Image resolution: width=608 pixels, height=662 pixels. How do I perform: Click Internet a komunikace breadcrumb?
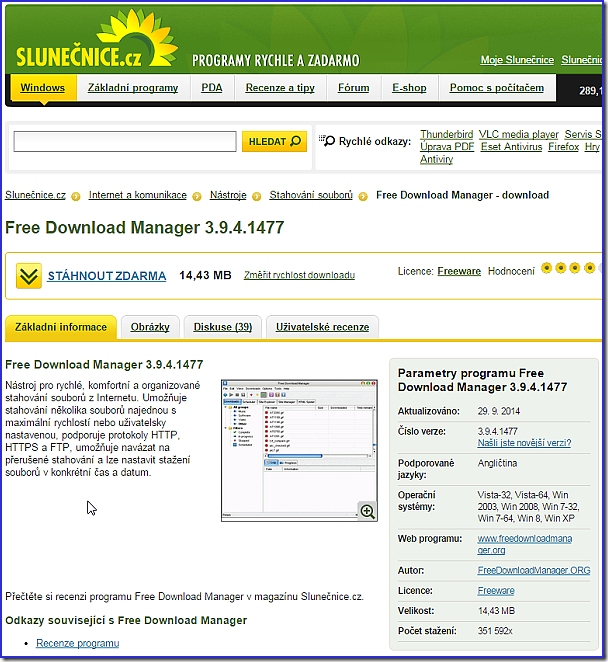click(138, 195)
